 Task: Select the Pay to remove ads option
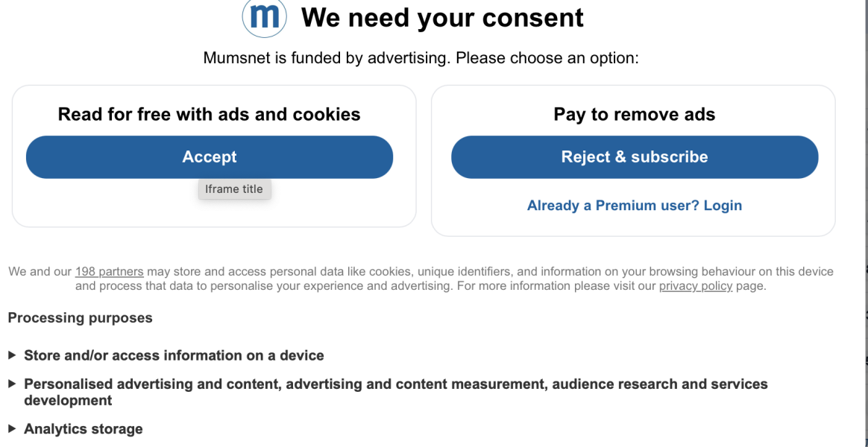click(x=635, y=156)
